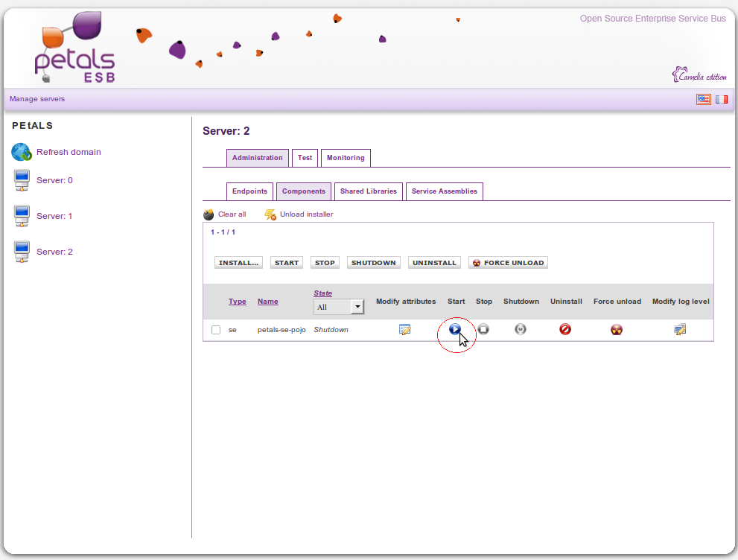Switch language with the US flag icon
The width and height of the screenshot is (738, 560).
[x=703, y=99]
